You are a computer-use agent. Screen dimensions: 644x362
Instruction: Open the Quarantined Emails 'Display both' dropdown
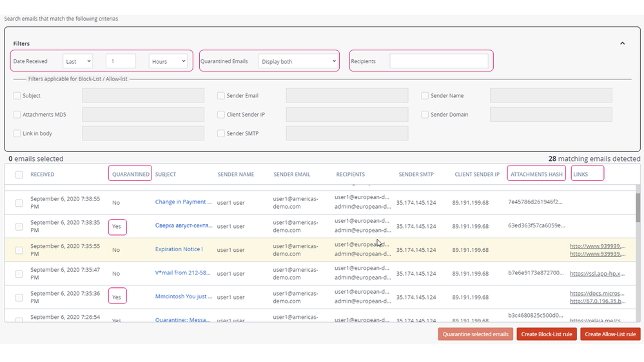[x=298, y=61]
